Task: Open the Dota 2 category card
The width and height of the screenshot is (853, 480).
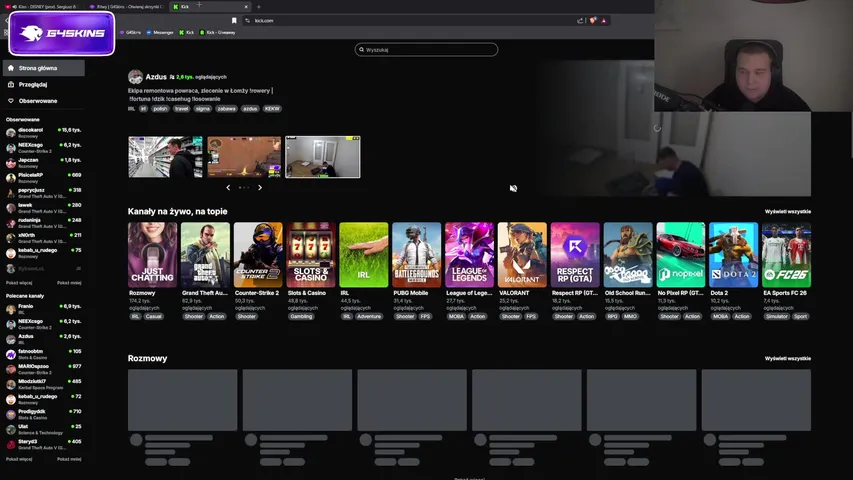Action: tap(733, 255)
